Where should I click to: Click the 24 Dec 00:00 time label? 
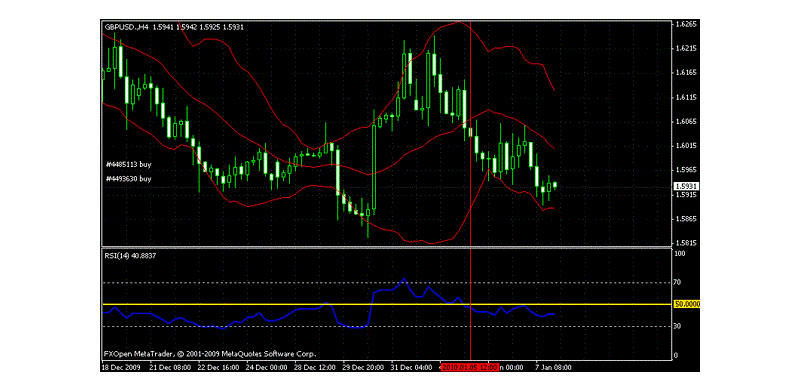click(267, 367)
